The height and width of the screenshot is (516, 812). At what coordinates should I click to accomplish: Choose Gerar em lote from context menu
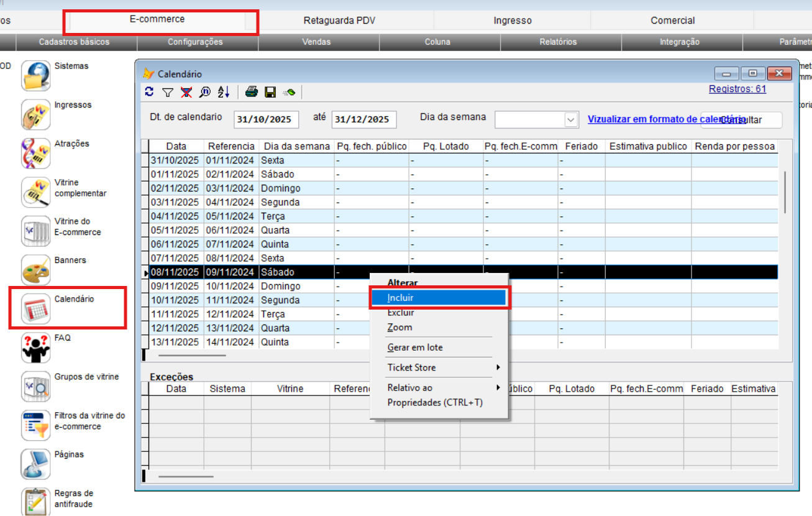[415, 348]
